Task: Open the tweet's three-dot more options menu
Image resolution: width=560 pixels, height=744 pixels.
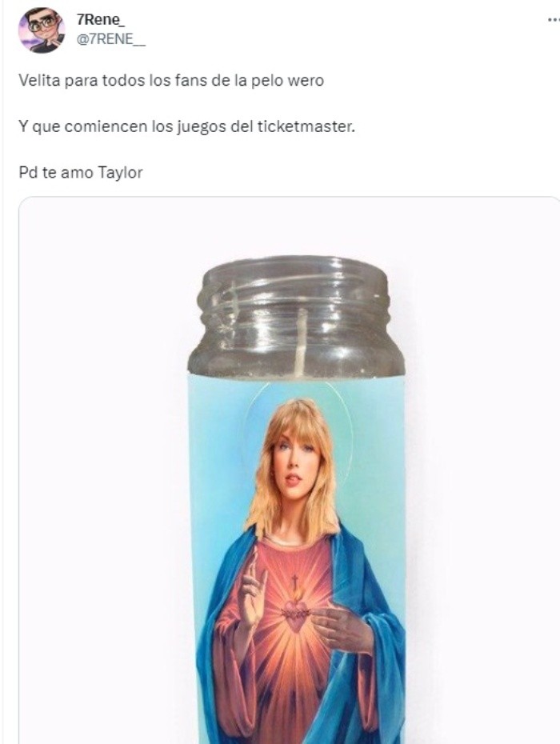Action: pos(554,20)
